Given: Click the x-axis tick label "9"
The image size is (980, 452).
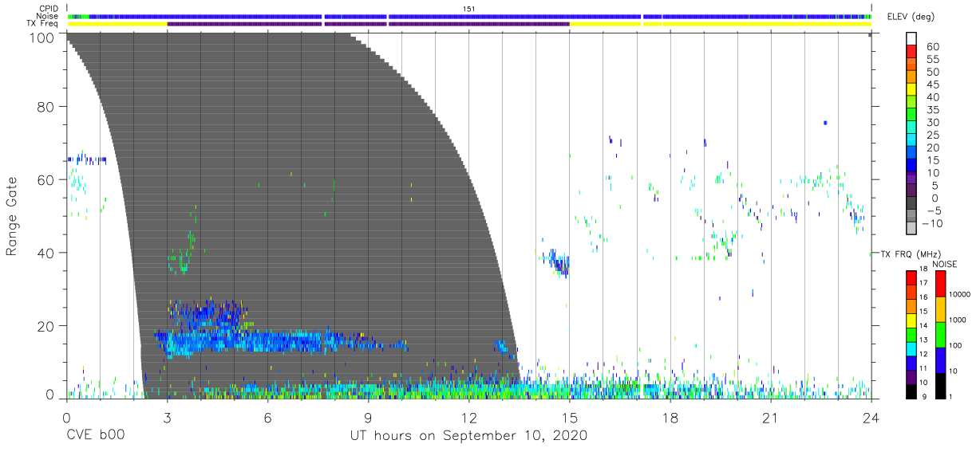Looking at the screenshot, I should pos(368,417).
